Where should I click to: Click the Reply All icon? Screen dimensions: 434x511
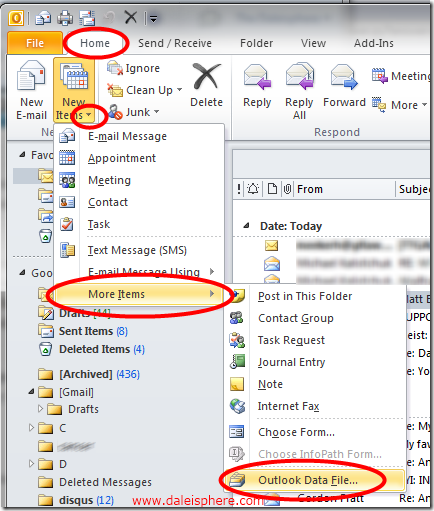pos(300,76)
